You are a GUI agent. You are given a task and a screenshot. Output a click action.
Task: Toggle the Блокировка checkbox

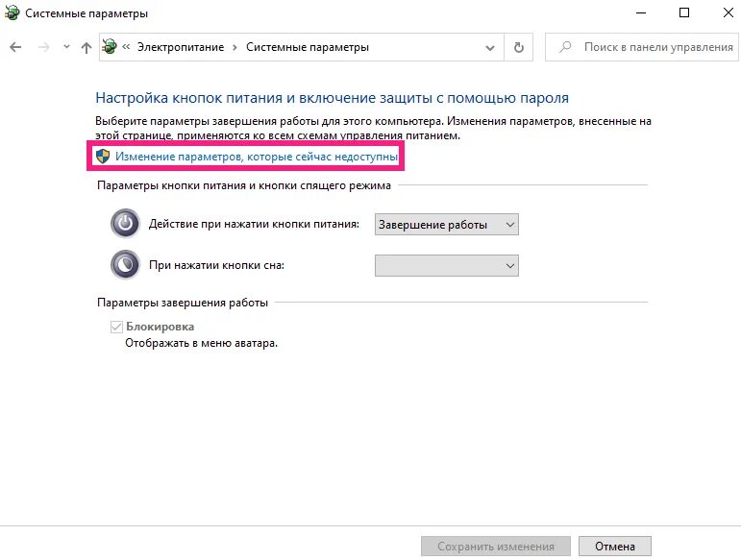coord(116,327)
